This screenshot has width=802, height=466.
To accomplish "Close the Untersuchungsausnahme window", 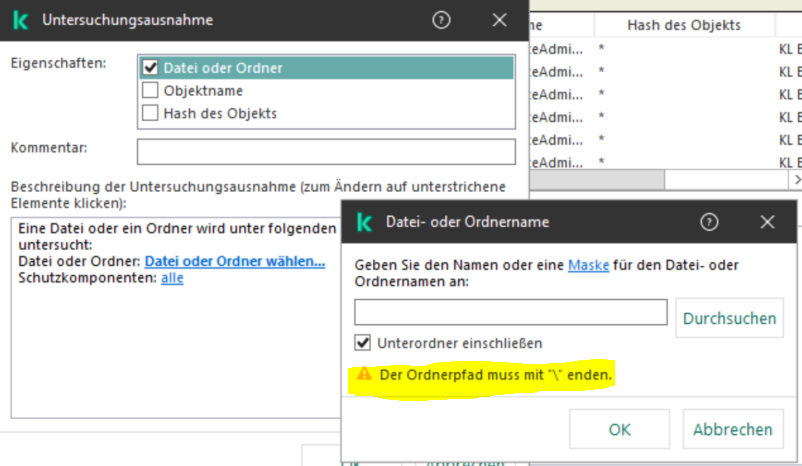I will [499, 20].
